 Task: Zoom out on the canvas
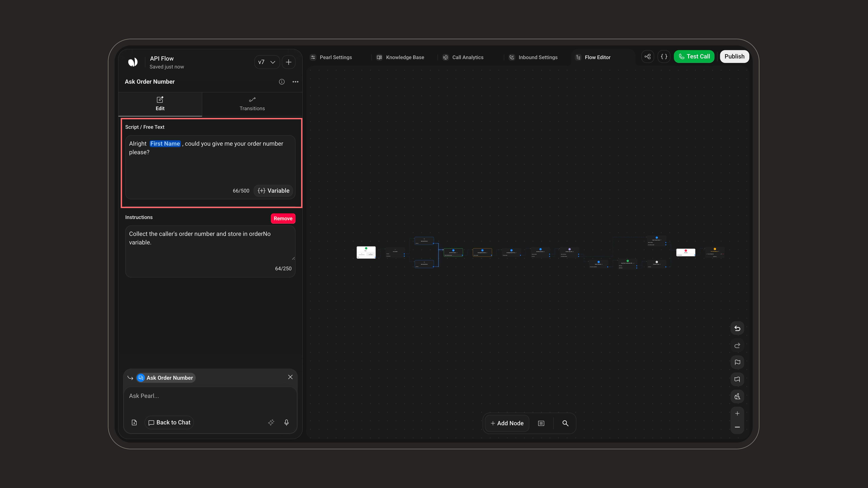point(737,427)
